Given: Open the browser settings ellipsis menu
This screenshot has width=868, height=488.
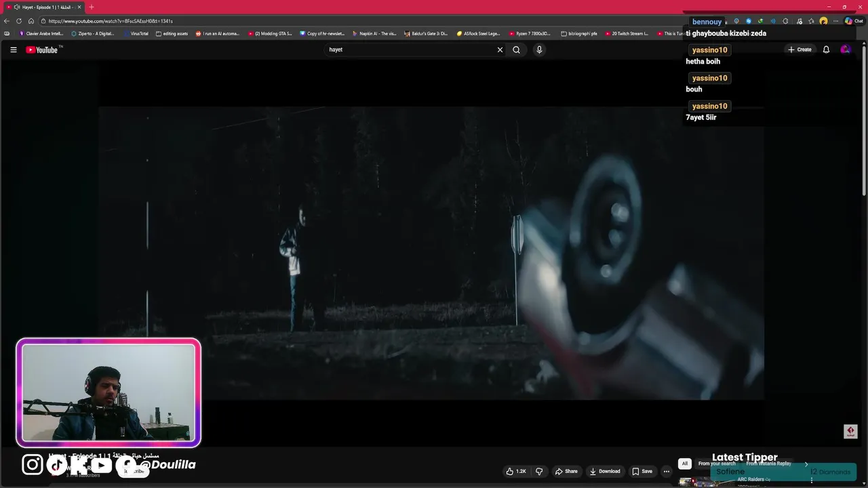Looking at the screenshot, I should pos(835,21).
